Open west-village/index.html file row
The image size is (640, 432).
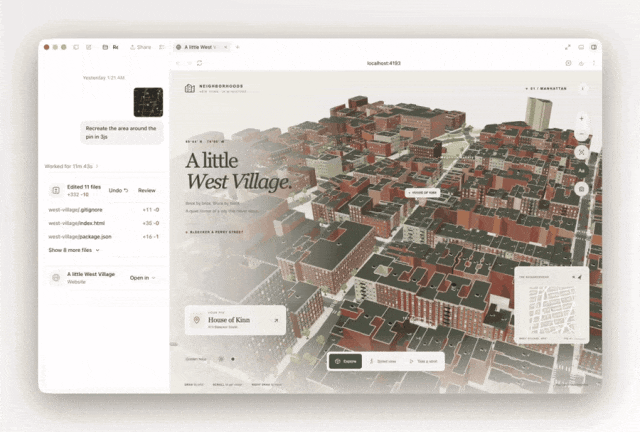click(104, 223)
